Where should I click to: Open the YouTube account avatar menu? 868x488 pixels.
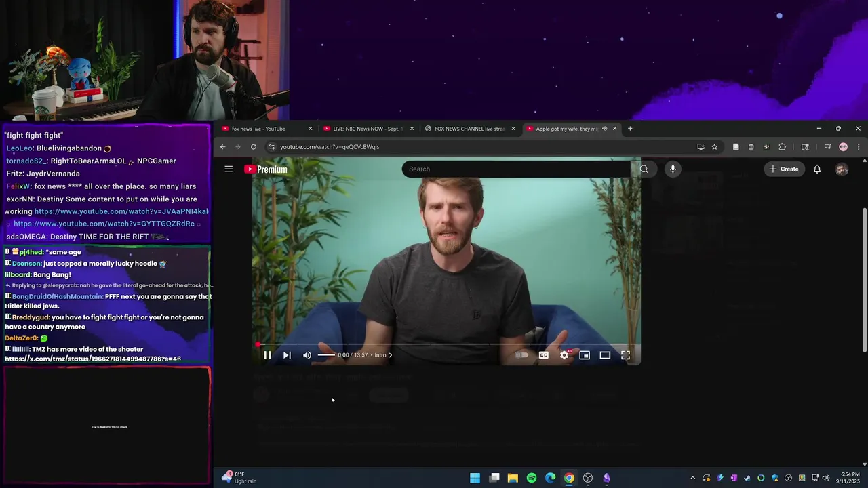842,169
